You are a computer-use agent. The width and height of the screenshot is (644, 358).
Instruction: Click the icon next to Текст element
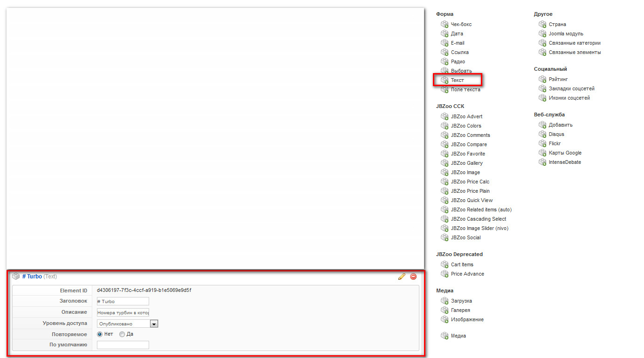(x=445, y=80)
